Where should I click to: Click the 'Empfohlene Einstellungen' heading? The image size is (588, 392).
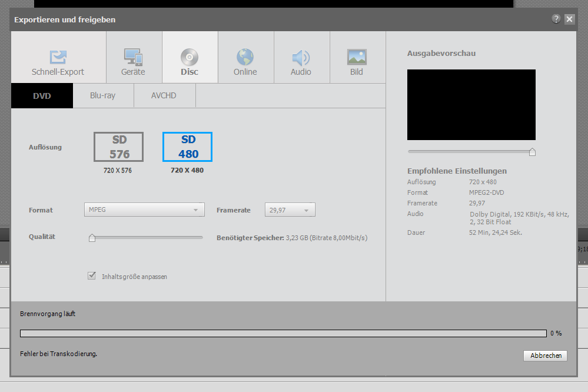[x=457, y=171]
